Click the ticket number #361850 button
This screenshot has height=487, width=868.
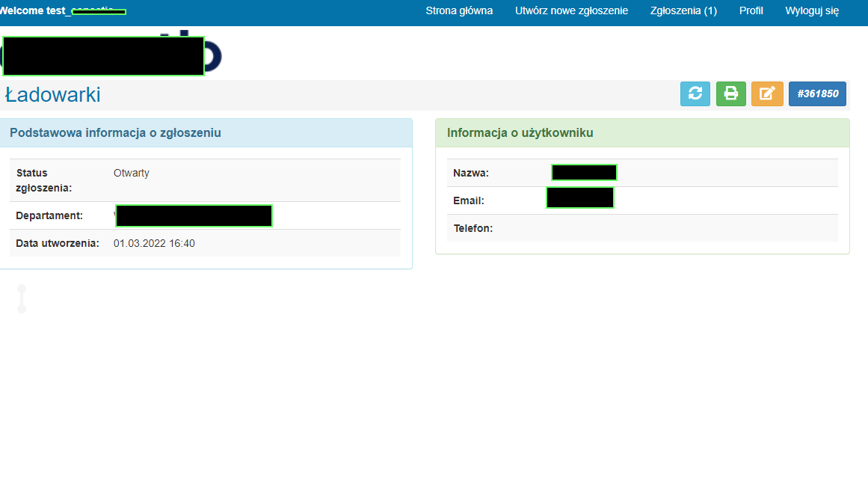pyautogui.click(x=817, y=94)
